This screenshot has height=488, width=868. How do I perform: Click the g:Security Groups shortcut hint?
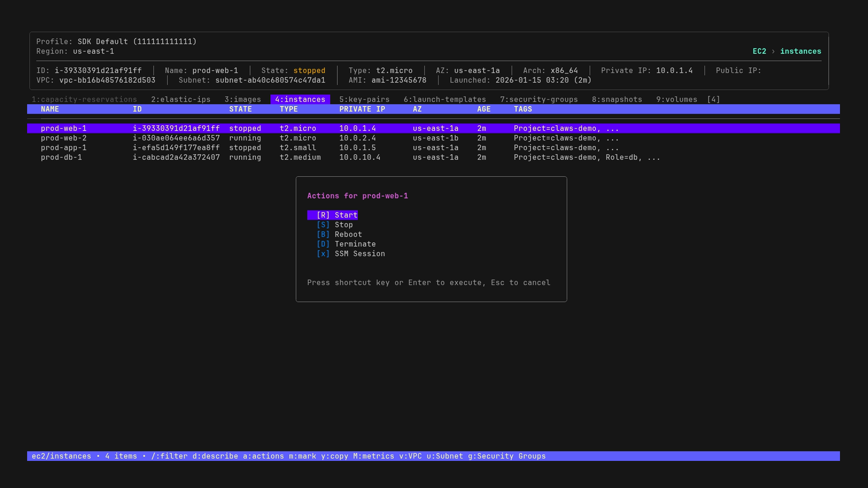point(507,456)
